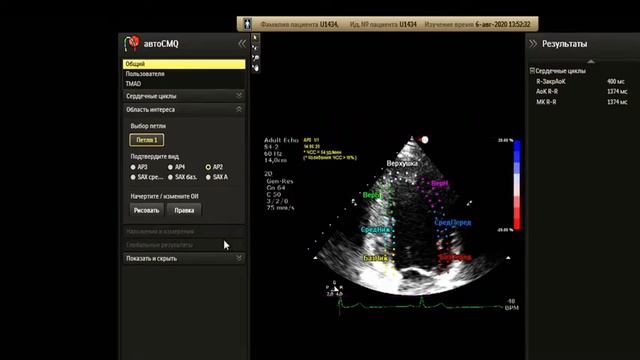Click the blue СредПеред segment label
The width and height of the screenshot is (640, 360).
click(x=453, y=222)
